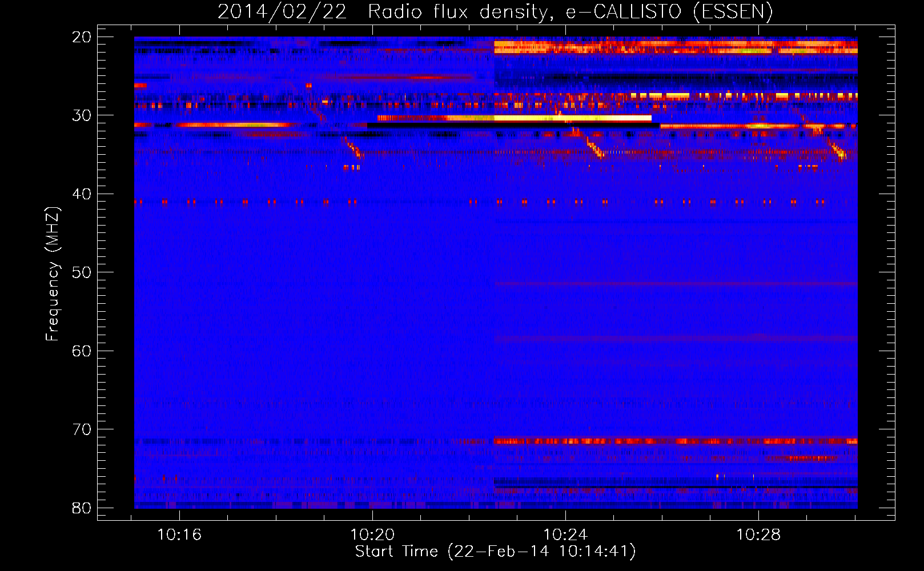Click the 'Frequency (MHZ)' axis label
924x571 pixels.
[53, 274]
